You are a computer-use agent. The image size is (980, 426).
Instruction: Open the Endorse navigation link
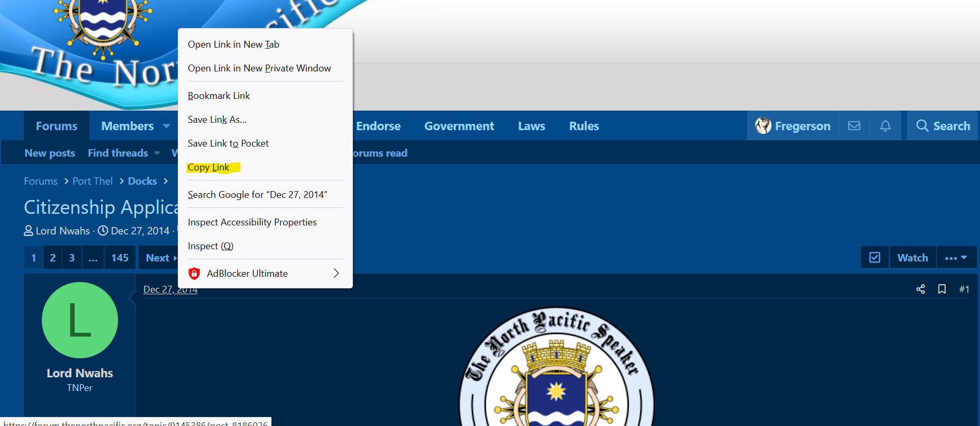click(378, 126)
